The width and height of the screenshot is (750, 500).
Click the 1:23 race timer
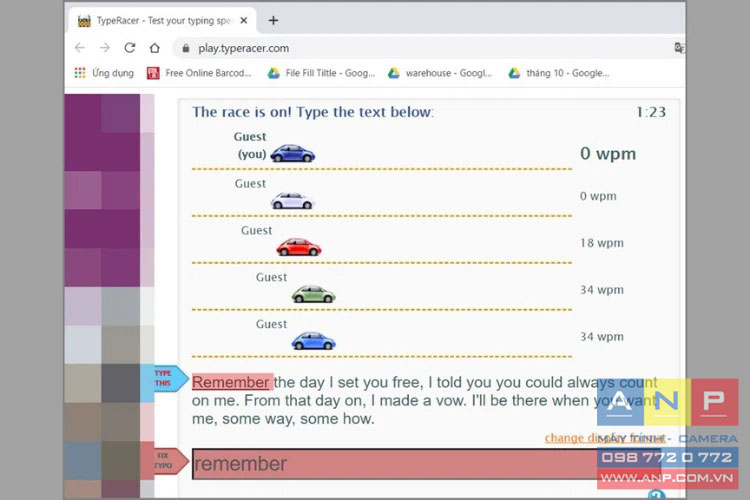(x=651, y=112)
